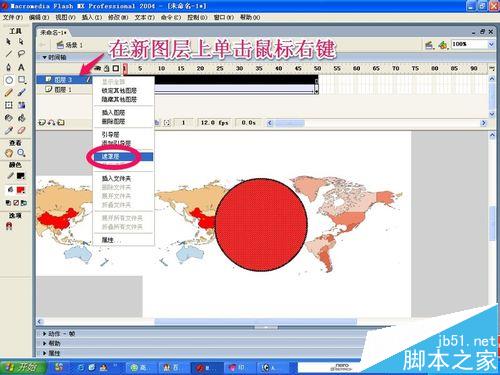Click the Black and White colors icon
The height and width of the screenshot is (375, 500).
point(8,203)
